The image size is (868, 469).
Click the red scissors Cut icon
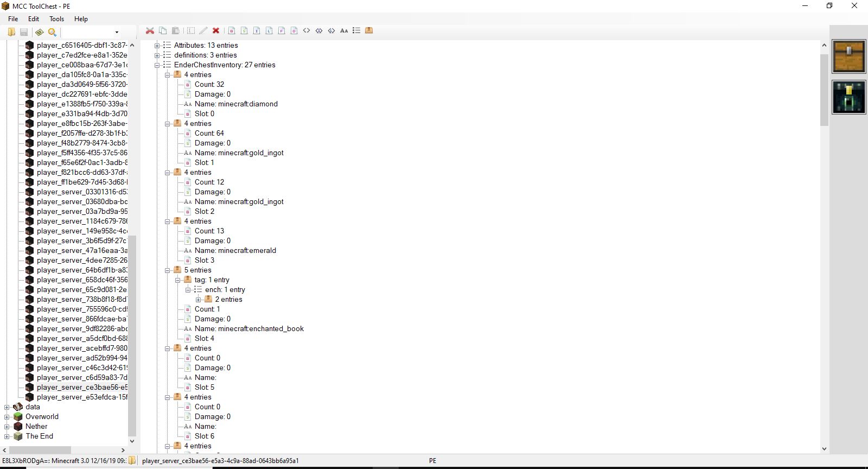click(x=150, y=31)
